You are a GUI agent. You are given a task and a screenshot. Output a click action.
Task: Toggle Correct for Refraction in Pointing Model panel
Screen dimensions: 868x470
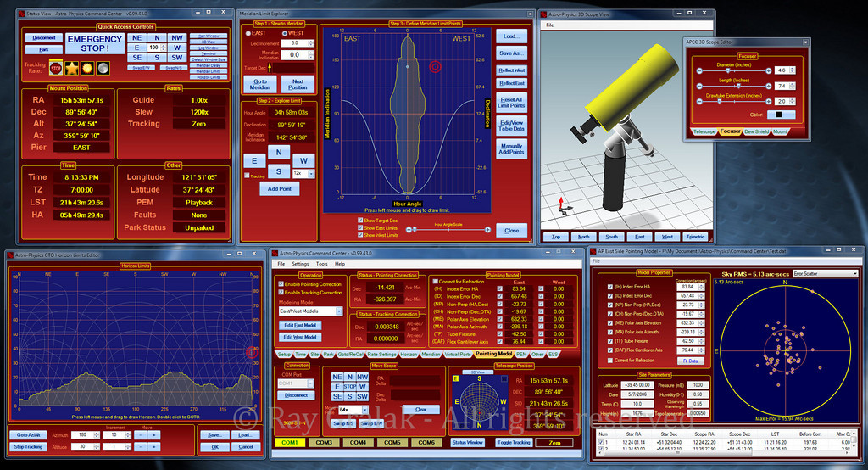[435, 282]
